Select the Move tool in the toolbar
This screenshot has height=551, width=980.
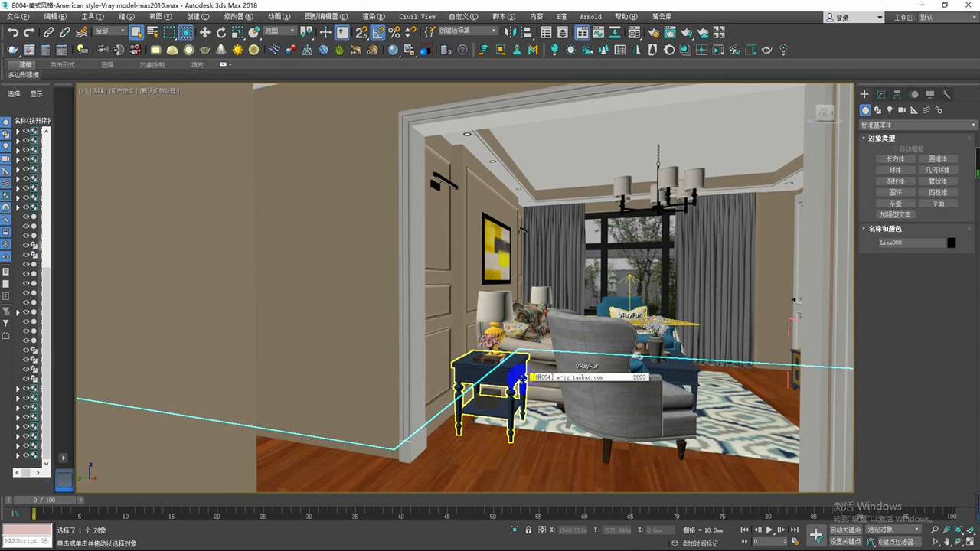pos(204,32)
